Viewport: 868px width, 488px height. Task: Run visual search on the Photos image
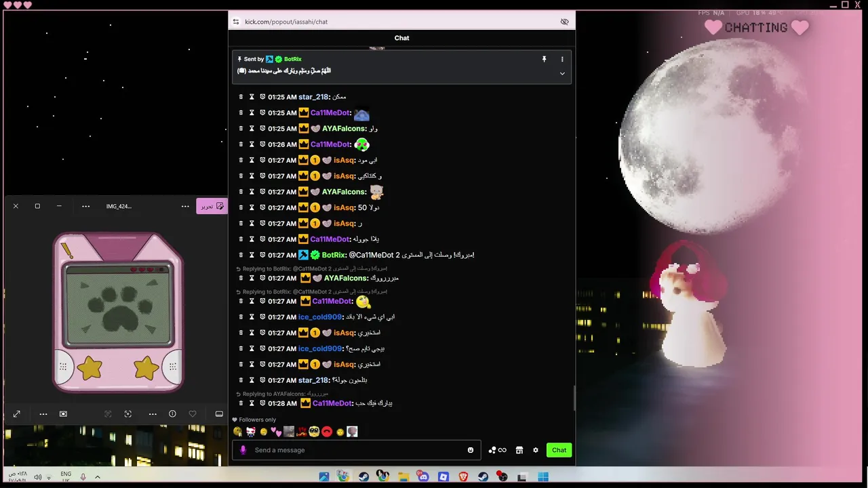(x=128, y=414)
